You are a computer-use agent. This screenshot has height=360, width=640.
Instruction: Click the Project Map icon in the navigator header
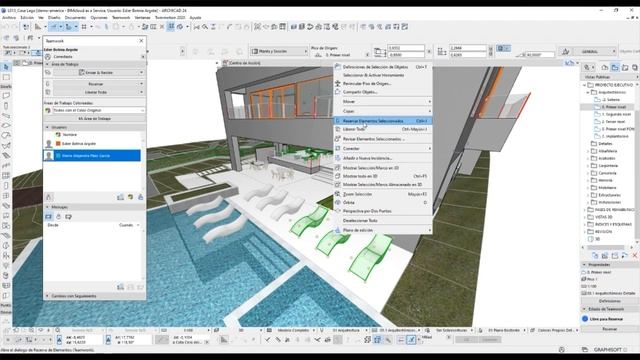(605, 67)
